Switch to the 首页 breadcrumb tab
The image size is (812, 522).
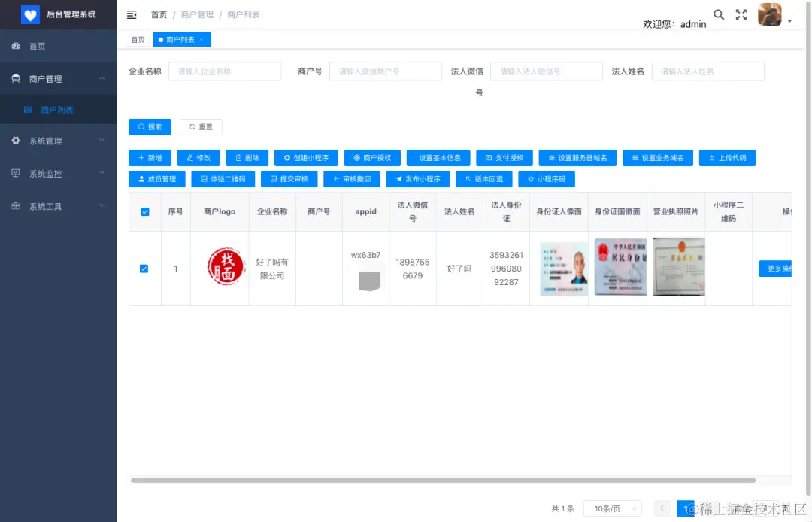138,39
